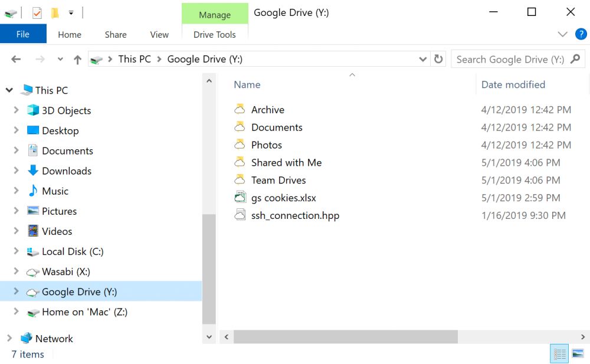Click the Videos filmstrip icon in sidebar
This screenshot has width=590, height=364.
coord(33,231)
